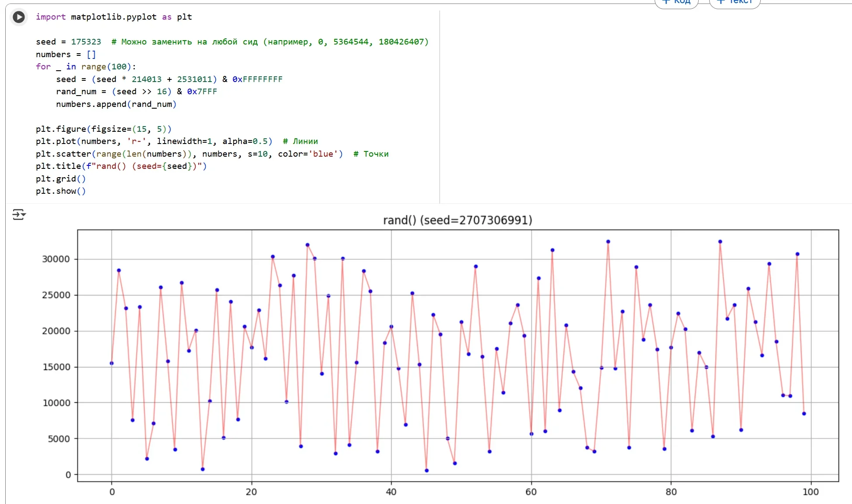
Task: Run the code cell with the play button
Action: (x=18, y=17)
